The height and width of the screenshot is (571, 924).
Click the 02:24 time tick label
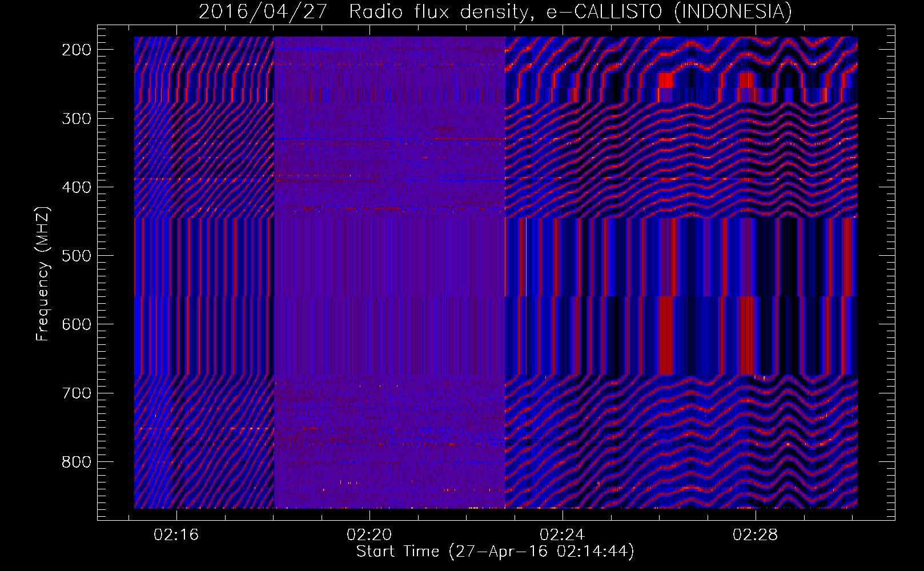point(563,534)
